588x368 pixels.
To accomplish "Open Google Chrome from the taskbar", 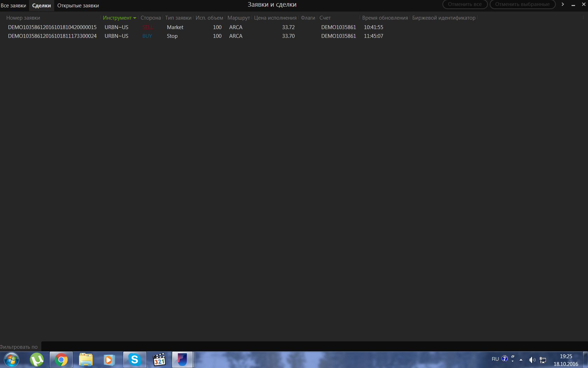I will (61, 360).
